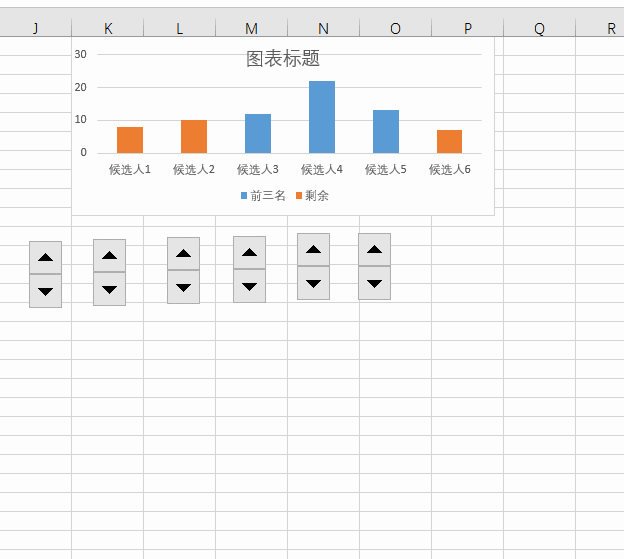
Task: Select the column Q header
Action: click(x=540, y=28)
